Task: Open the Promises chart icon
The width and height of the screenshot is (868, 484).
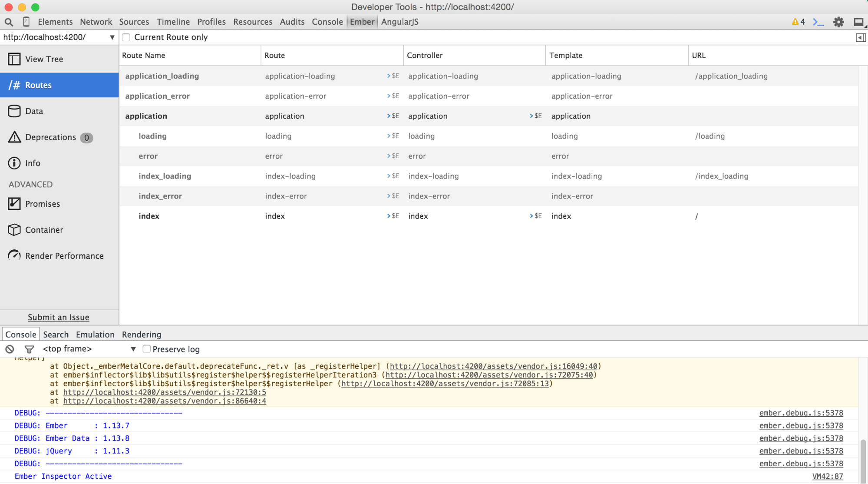Action: (x=14, y=204)
